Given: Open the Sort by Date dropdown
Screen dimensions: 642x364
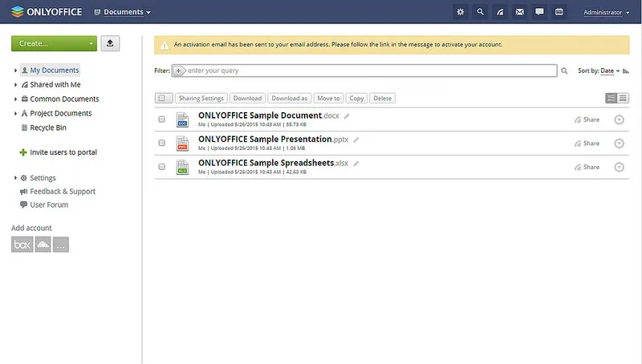Looking at the screenshot, I should (610, 71).
